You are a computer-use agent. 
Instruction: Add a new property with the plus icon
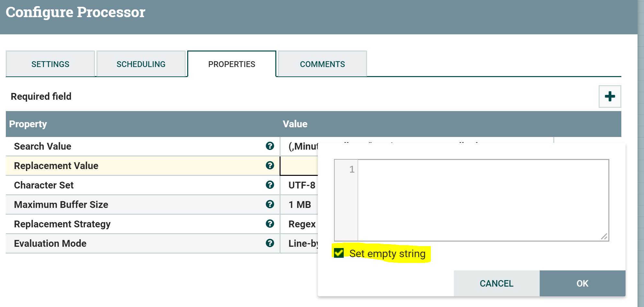coord(610,96)
